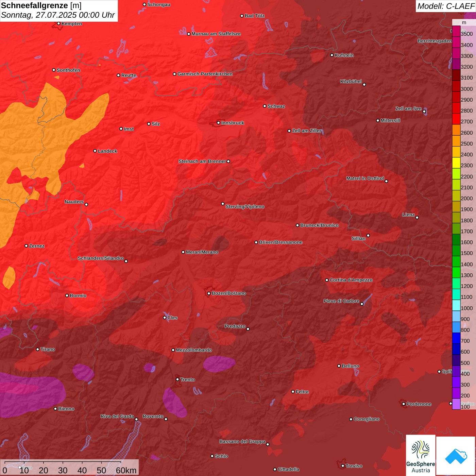This screenshot has height=476, width=476.
Task: Click the Belluno label
Action: [x=351, y=366]
